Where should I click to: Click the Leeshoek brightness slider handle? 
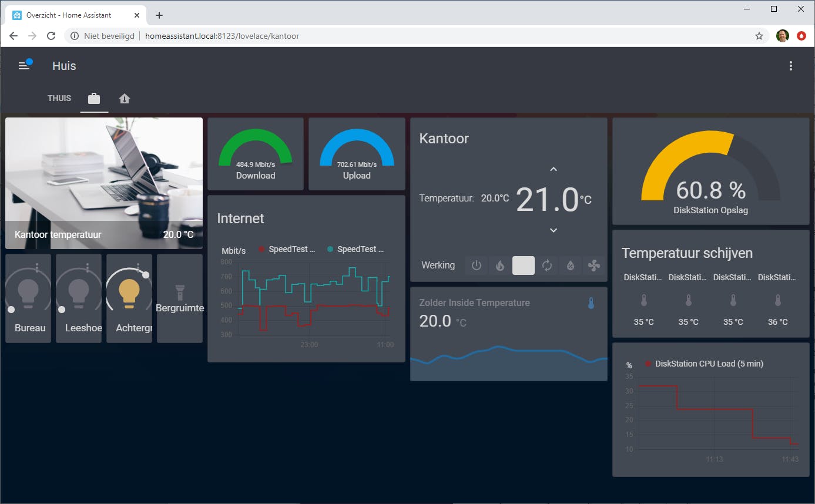(61, 310)
